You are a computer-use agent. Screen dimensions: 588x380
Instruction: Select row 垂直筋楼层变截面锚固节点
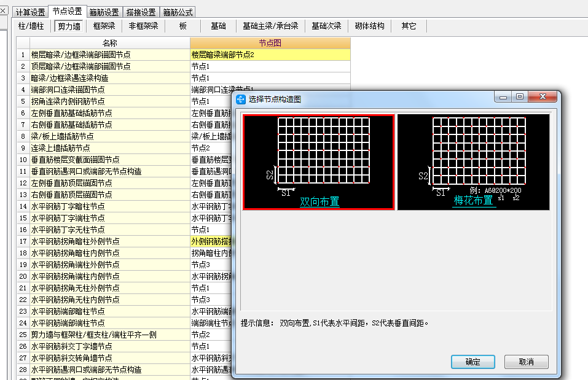point(109,160)
